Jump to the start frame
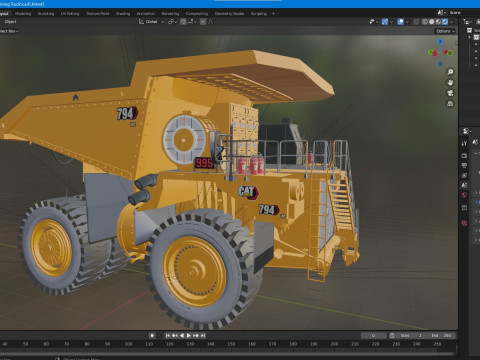The width and height of the screenshot is (480, 360). click(x=168, y=335)
